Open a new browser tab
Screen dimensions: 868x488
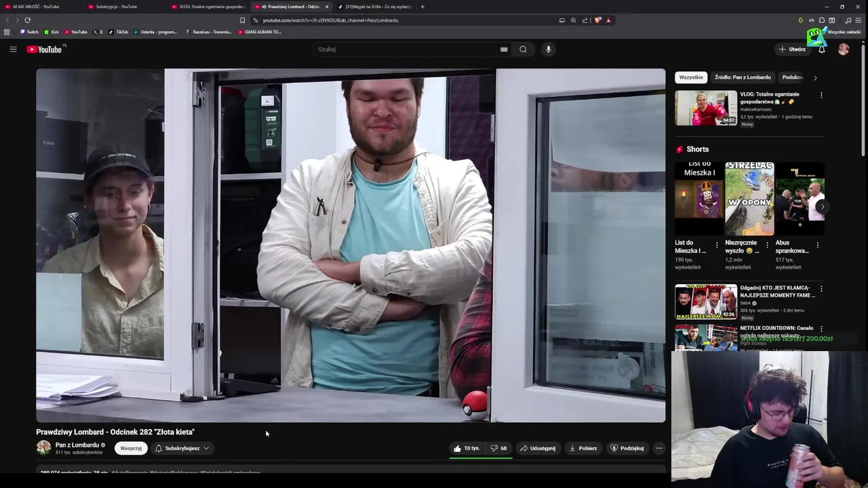pyautogui.click(x=422, y=7)
